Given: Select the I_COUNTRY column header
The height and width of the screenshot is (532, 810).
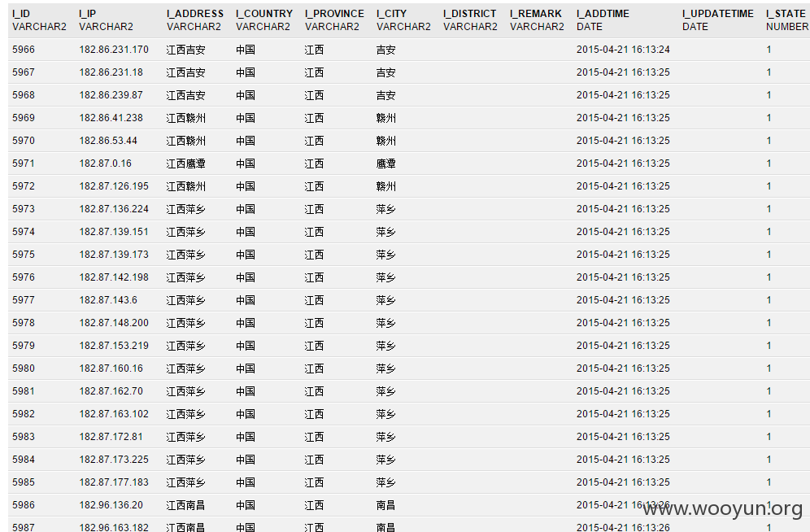Looking at the screenshot, I should 264,14.
